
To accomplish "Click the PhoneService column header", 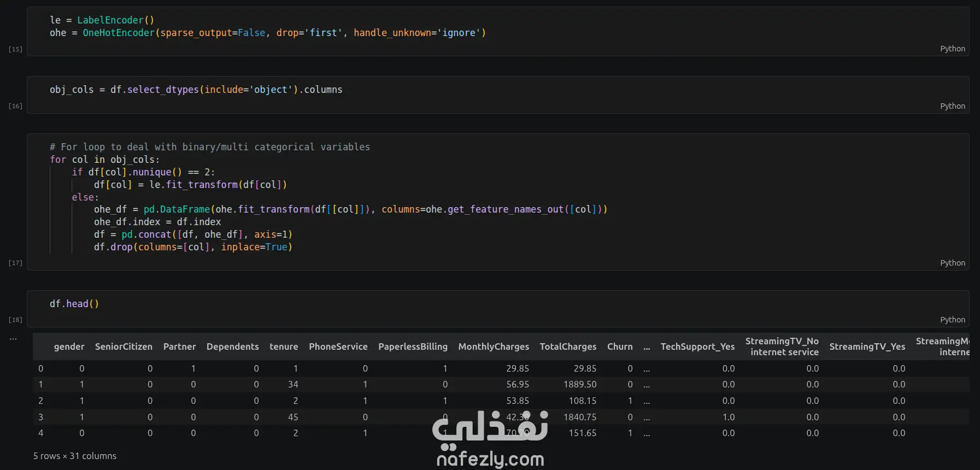I will click(338, 346).
